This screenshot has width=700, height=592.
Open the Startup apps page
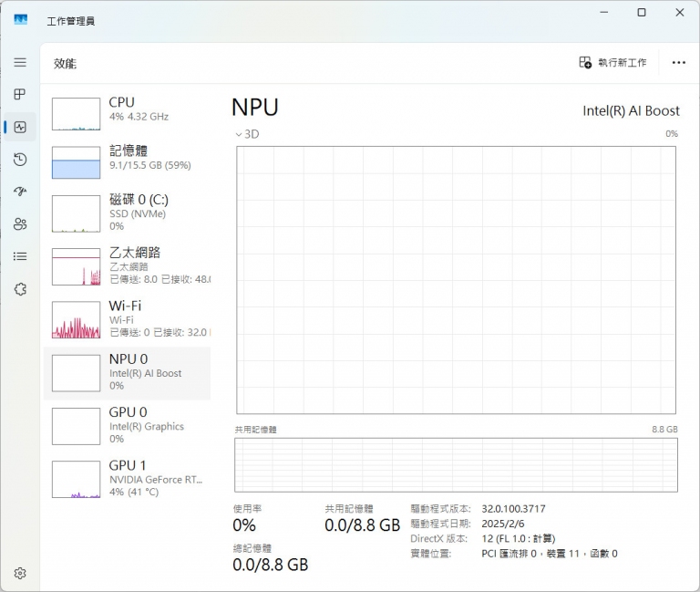(20, 192)
